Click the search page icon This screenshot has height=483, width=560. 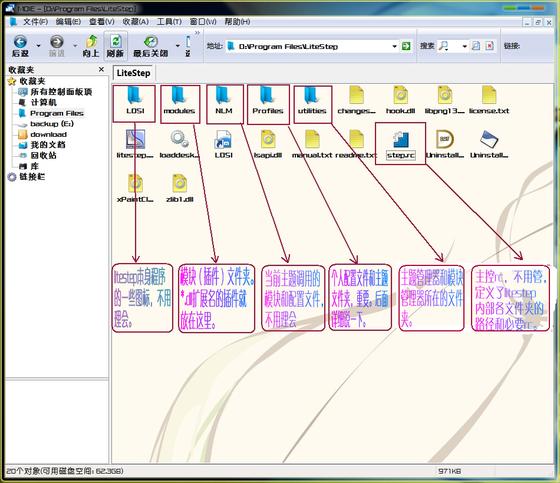pos(476,46)
